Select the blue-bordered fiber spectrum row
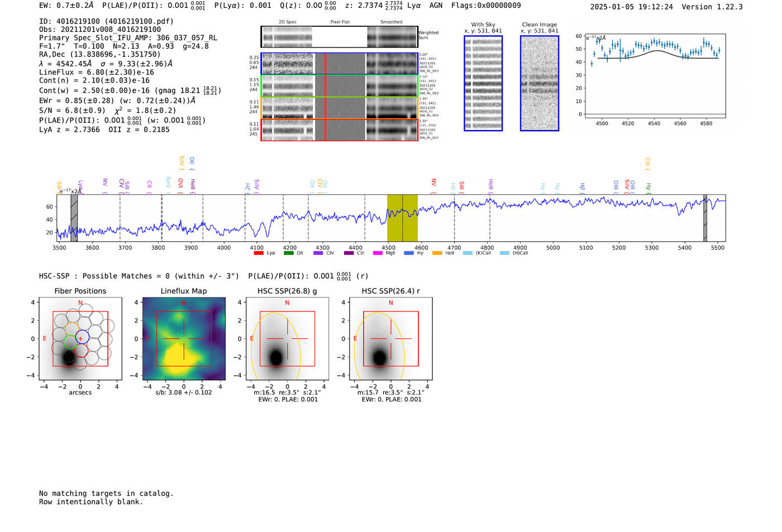Viewport: 782px width, 532px height. click(339, 64)
